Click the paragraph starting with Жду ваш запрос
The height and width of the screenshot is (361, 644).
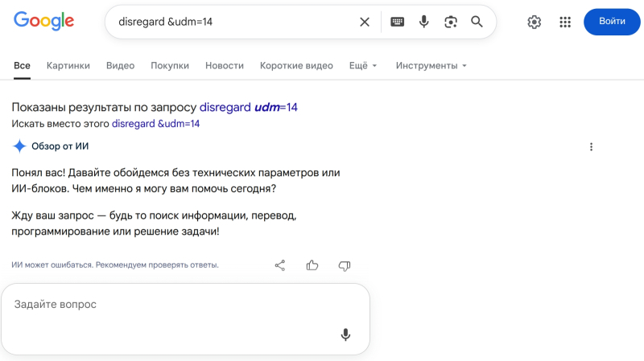pyautogui.click(x=154, y=224)
